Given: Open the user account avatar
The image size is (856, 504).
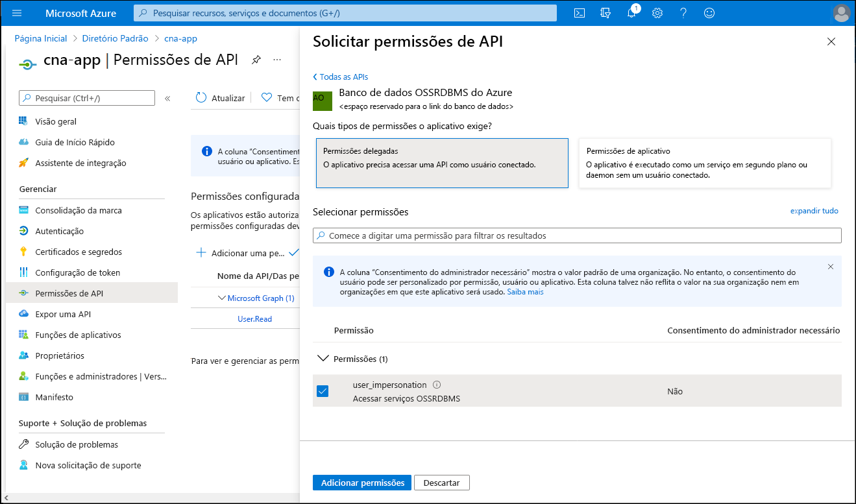Looking at the screenshot, I should point(841,13).
